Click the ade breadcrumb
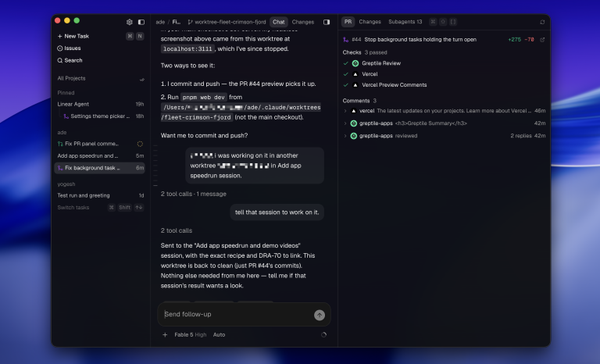Screen dimensions: 600x364 (x=160, y=22)
